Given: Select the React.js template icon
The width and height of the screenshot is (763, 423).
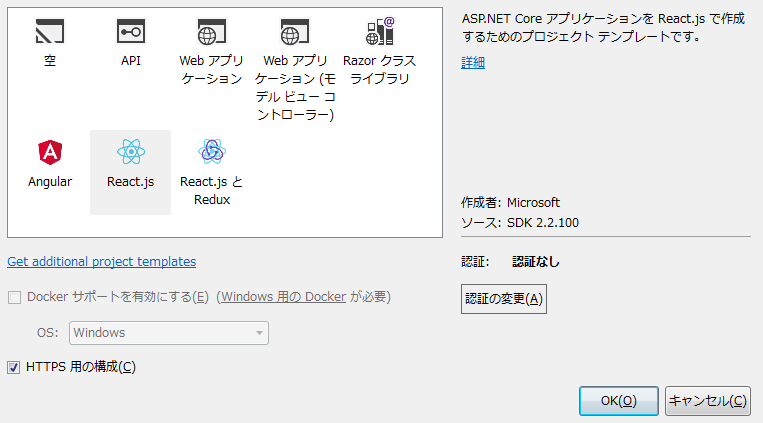Looking at the screenshot, I should coord(130,152).
